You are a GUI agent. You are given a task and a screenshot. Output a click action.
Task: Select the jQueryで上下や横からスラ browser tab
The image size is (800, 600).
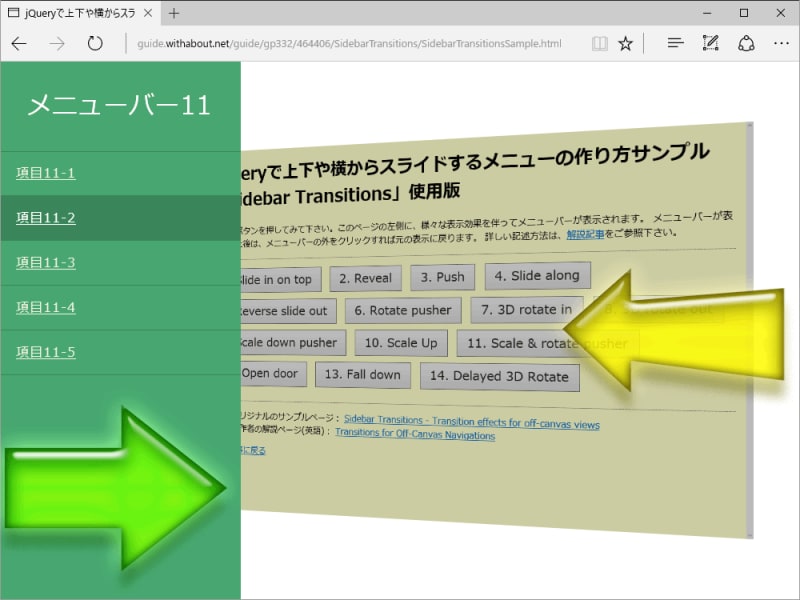[x=80, y=14]
